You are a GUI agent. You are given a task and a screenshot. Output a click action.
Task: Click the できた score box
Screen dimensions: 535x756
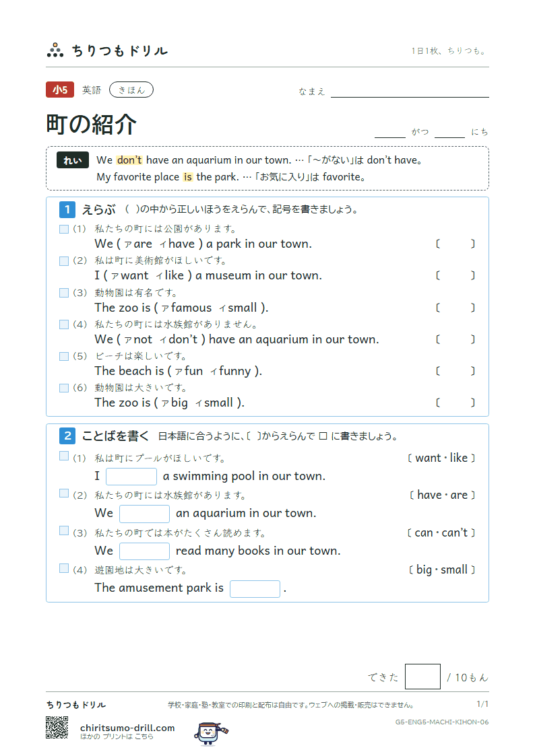[422, 677]
